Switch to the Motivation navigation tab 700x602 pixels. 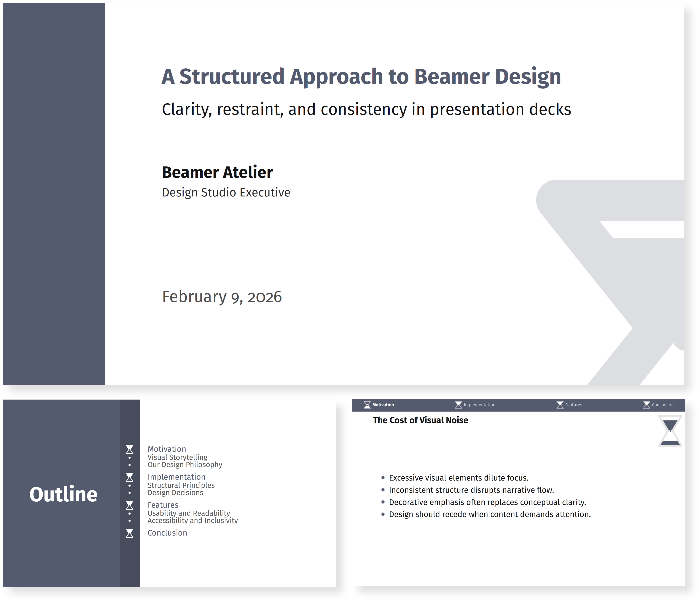coord(383,405)
